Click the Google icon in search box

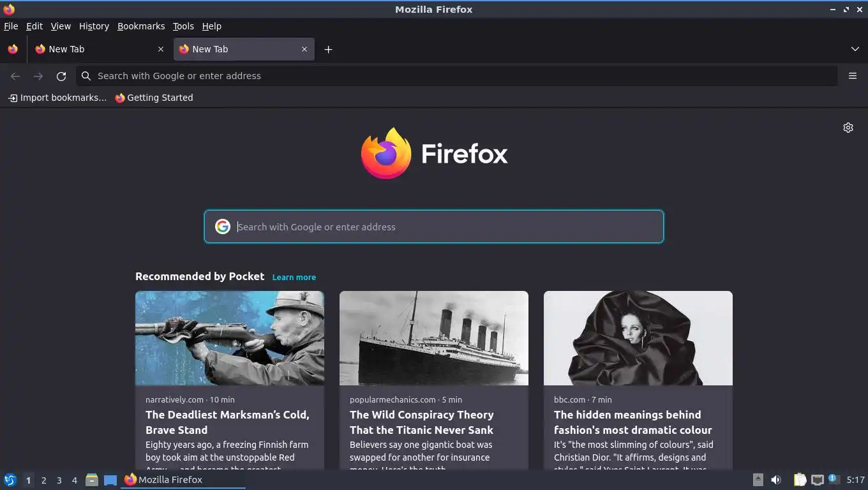pyautogui.click(x=222, y=226)
